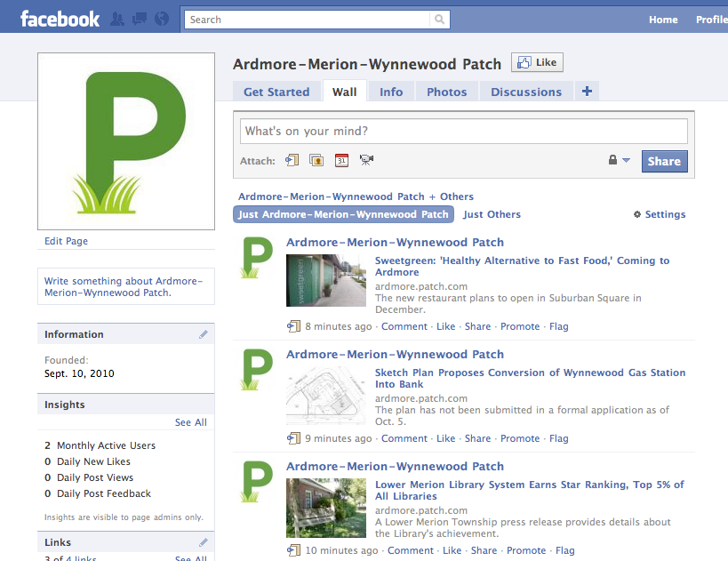
Task: Open the Get Started tab
Action: [276, 92]
